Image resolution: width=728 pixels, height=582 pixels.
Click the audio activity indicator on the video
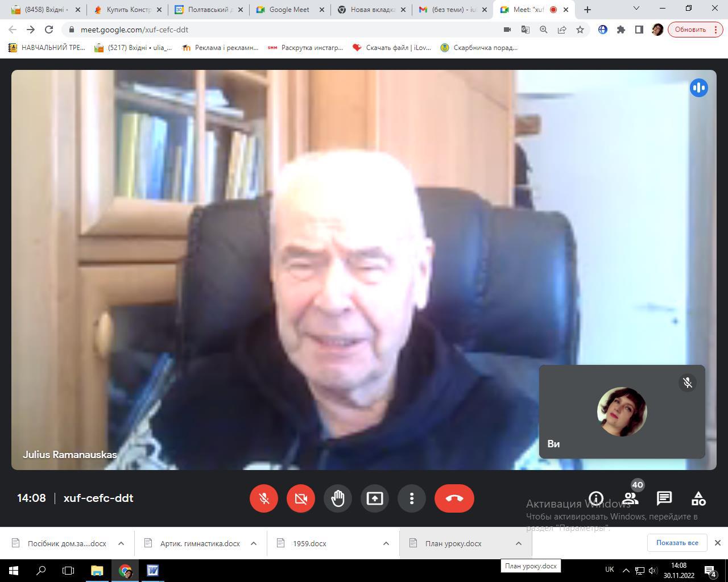pyautogui.click(x=699, y=88)
